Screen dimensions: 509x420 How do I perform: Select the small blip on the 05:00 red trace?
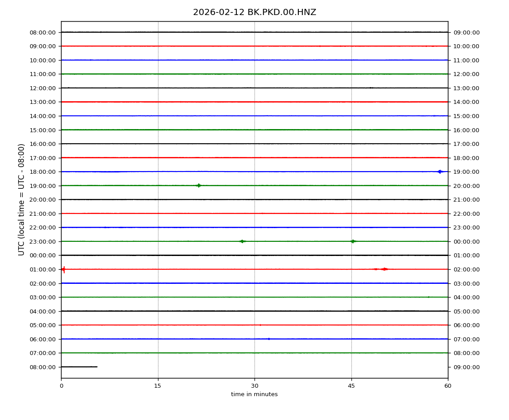coord(260,325)
